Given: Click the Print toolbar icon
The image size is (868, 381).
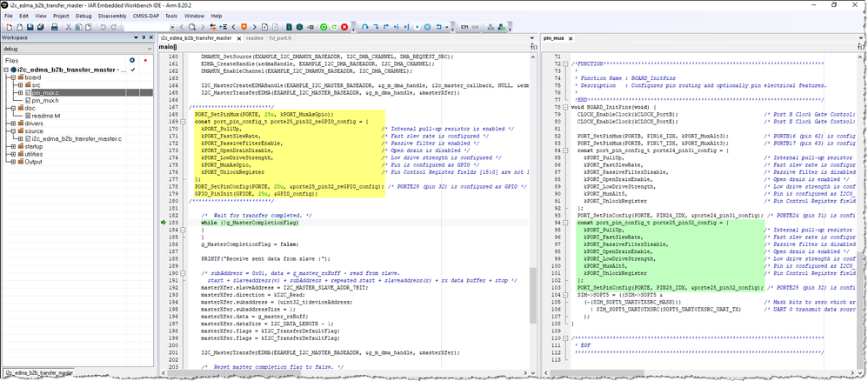Looking at the screenshot, I should pyautogui.click(x=54, y=27).
